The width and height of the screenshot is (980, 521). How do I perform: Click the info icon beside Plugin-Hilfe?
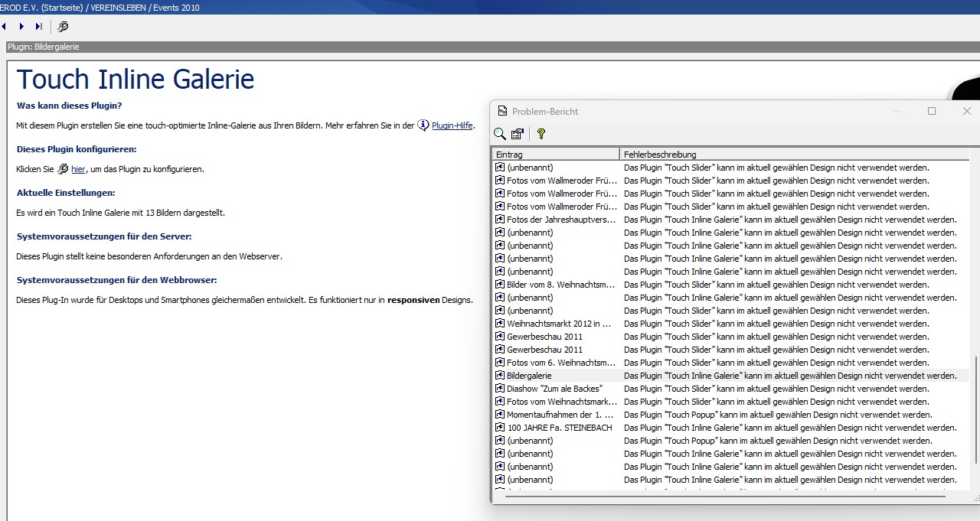pos(423,125)
